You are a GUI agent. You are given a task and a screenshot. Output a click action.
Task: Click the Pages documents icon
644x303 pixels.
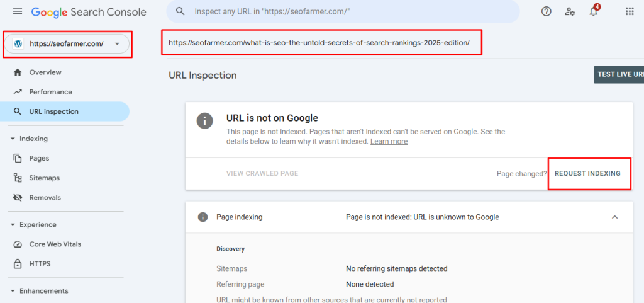(17, 158)
